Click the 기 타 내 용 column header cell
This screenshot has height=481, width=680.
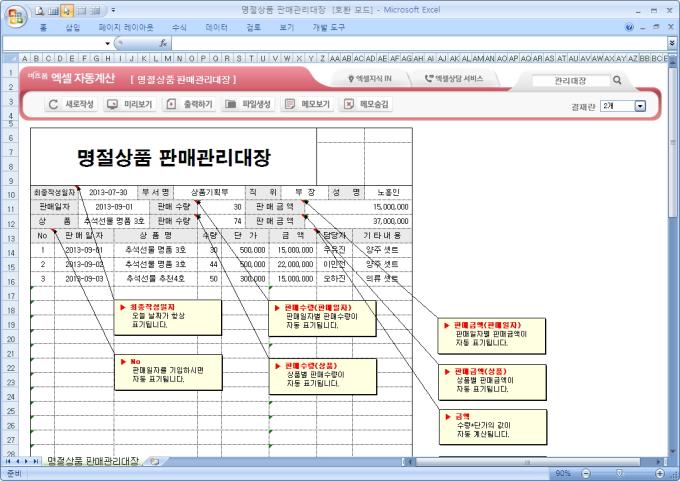[x=382, y=236]
